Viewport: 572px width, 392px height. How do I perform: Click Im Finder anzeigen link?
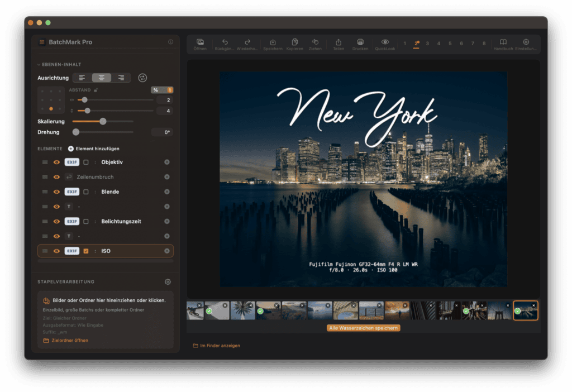[x=217, y=345]
